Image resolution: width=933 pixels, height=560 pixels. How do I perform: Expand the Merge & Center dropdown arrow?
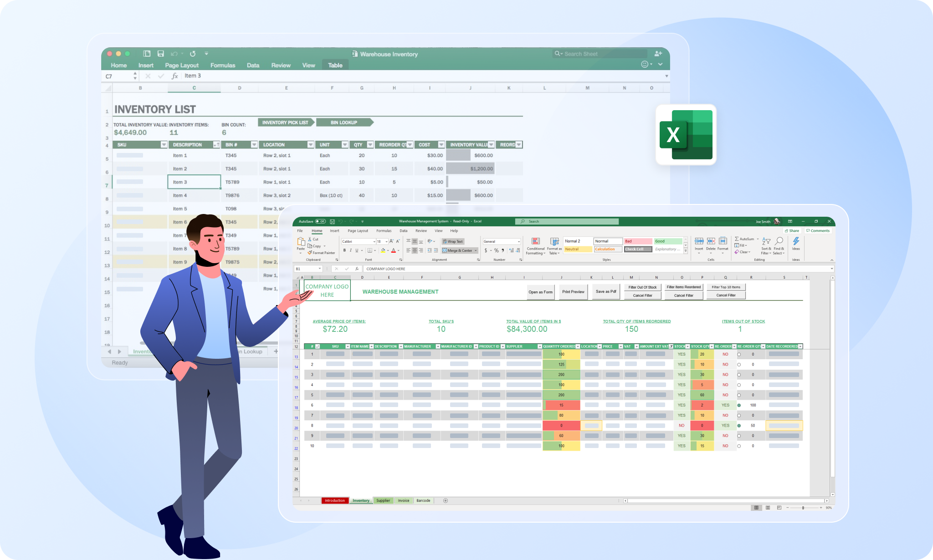click(x=476, y=250)
